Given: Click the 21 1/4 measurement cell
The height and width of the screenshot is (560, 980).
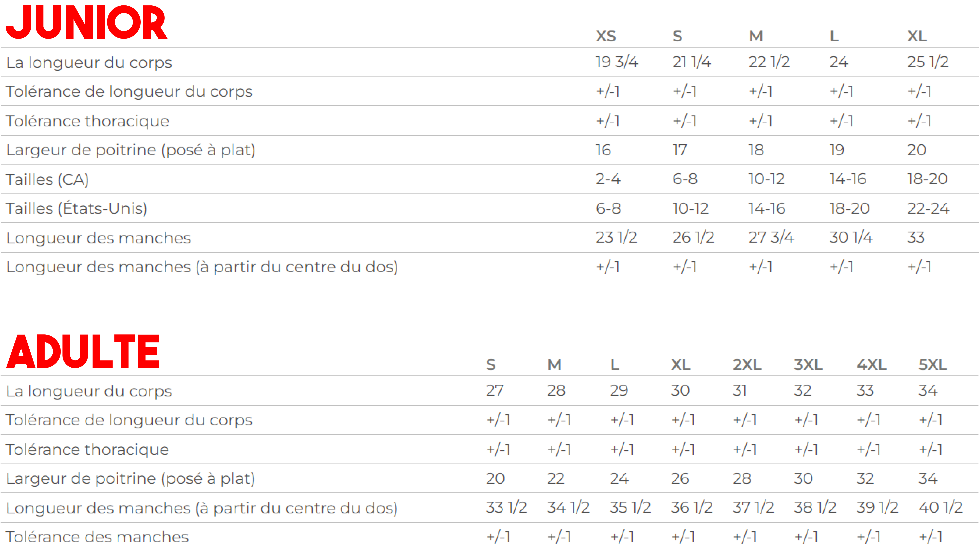Looking at the screenshot, I should pyautogui.click(x=691, y=62).
